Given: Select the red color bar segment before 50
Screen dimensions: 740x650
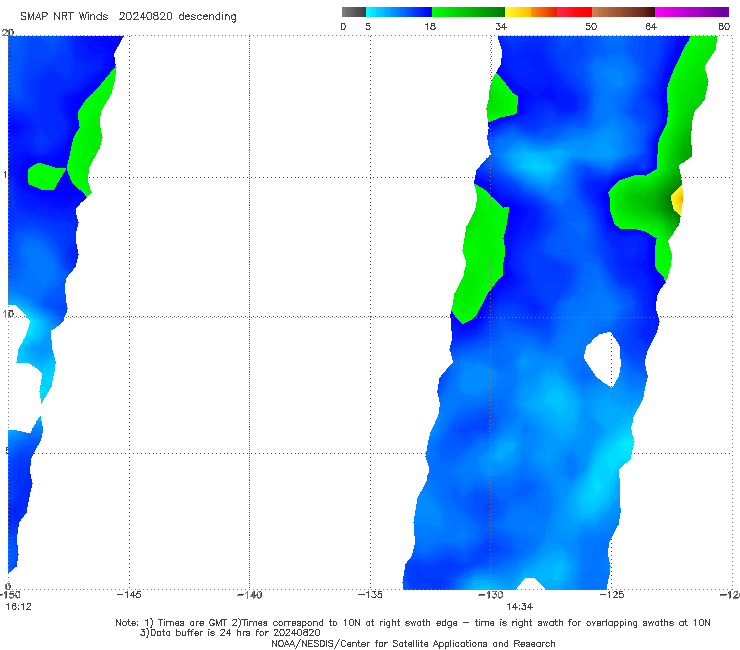Looking at the screenshot, I should tap(574, 12).
